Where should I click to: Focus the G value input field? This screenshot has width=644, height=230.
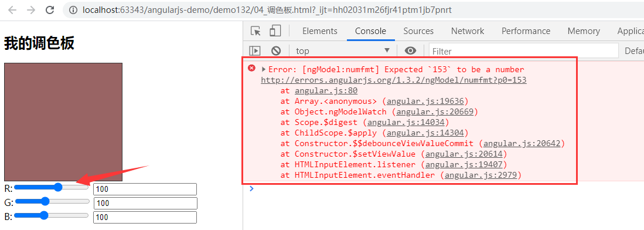(x=145, y=203)
